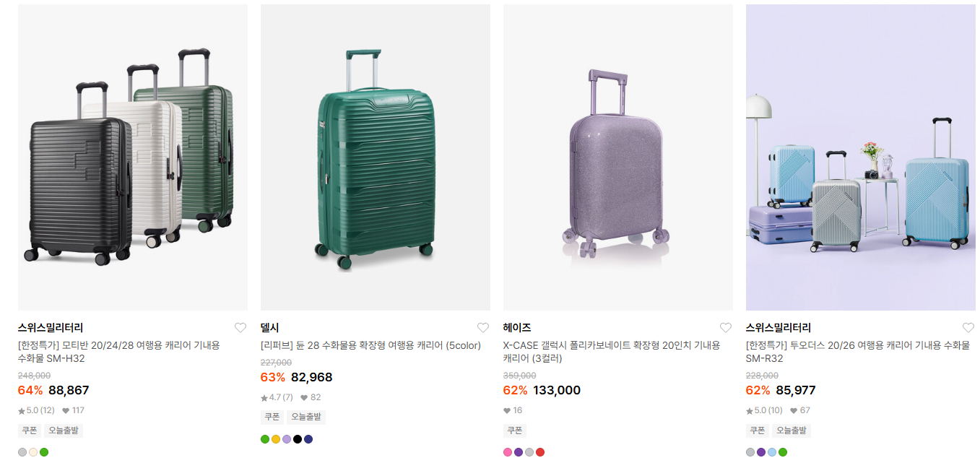
Task: Click the star rating 5.0 (12) icon
Action: (x=22, y=411)
